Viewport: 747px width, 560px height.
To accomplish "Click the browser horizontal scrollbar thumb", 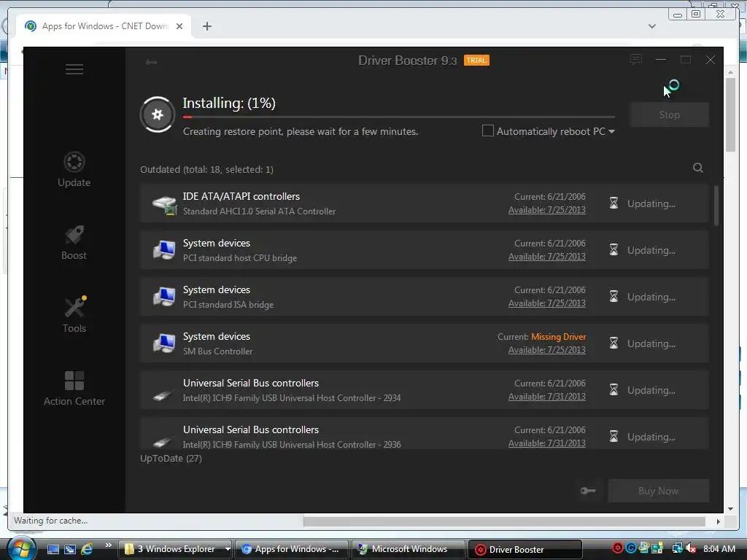I will tap(505, 521).
